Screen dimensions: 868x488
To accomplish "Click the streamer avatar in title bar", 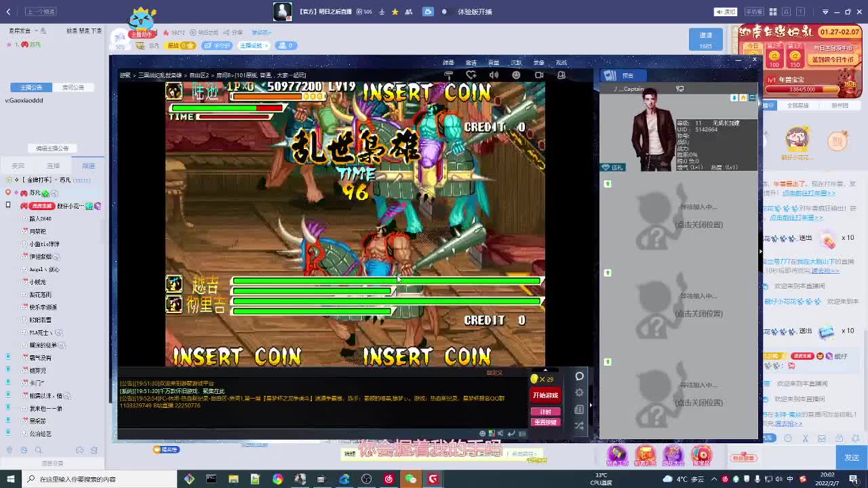I will point(282,12).
